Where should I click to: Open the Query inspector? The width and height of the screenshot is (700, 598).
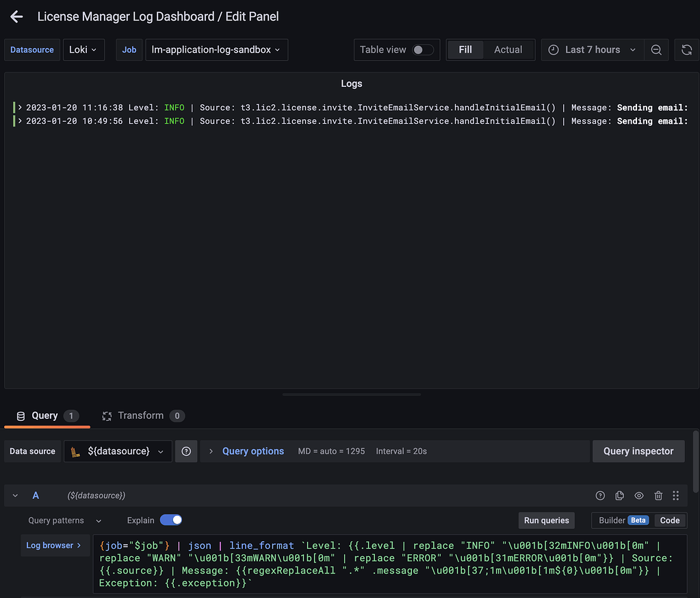638,451
